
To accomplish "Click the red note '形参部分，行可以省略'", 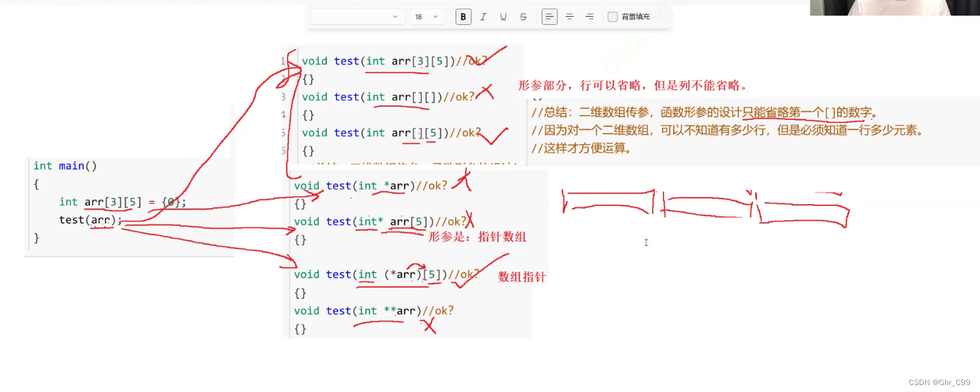I will click(x=581, y=86).
